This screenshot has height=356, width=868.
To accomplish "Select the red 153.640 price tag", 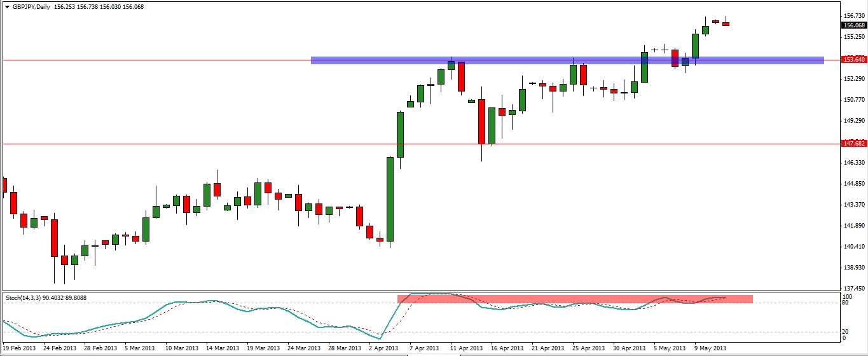I will [853, 60].
